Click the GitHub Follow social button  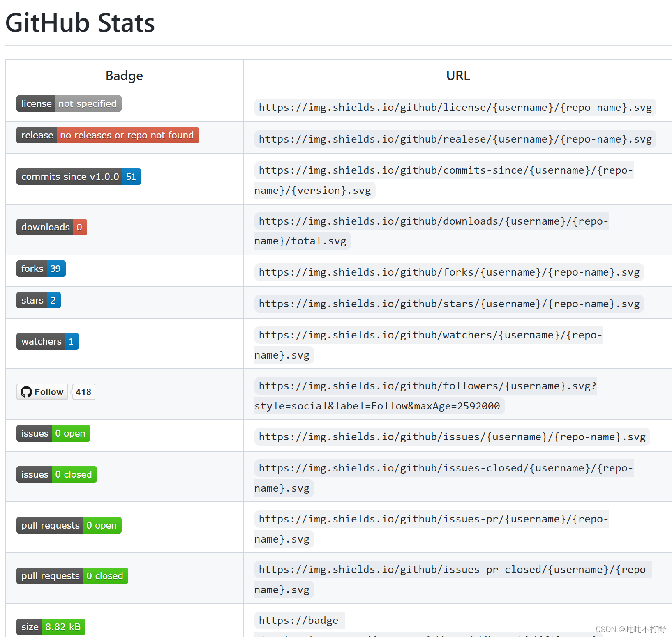click(x=42, y=392)
